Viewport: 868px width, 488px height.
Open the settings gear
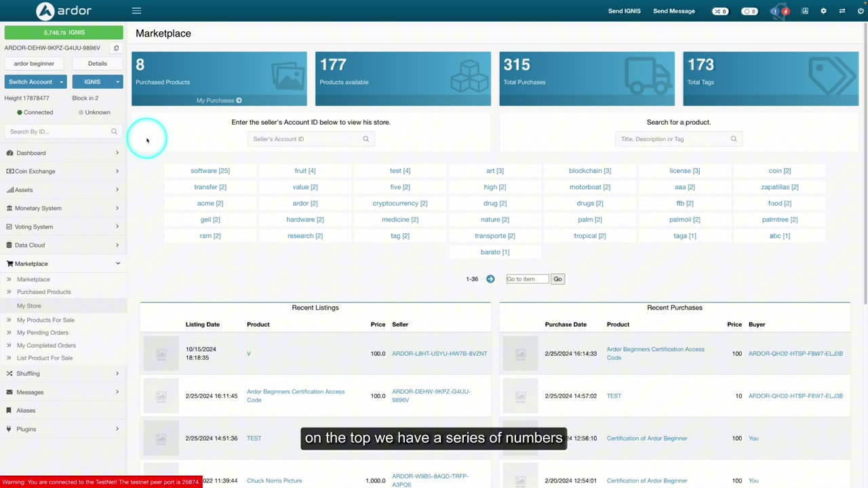(823, 11)
